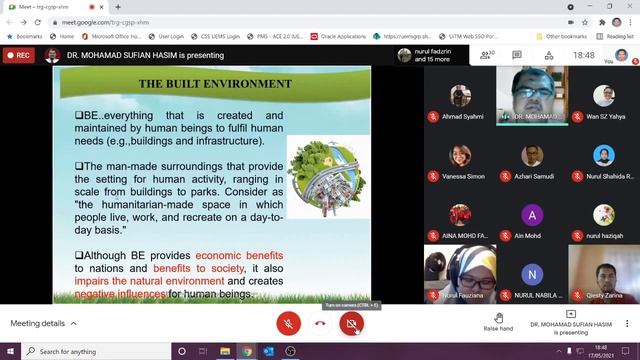Select Azhari Samudi participant tile
Image resolution: width=640 pixels, height=360 pixels.
532,156
